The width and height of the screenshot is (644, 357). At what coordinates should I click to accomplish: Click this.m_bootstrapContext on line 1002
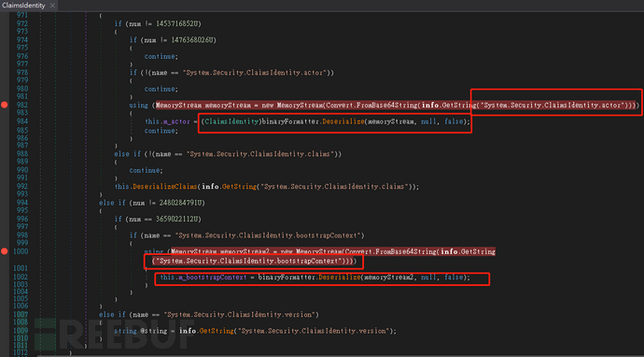[x=203, y=278]
